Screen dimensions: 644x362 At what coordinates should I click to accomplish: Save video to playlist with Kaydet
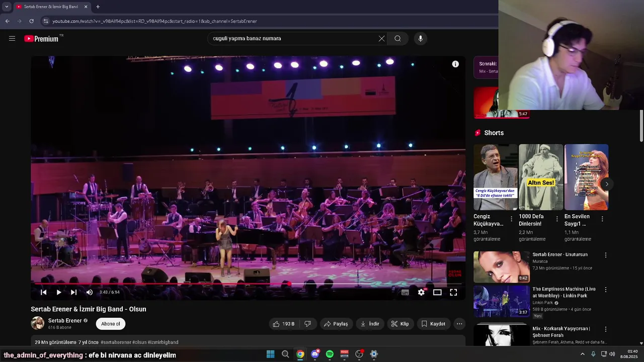point(433,324)
